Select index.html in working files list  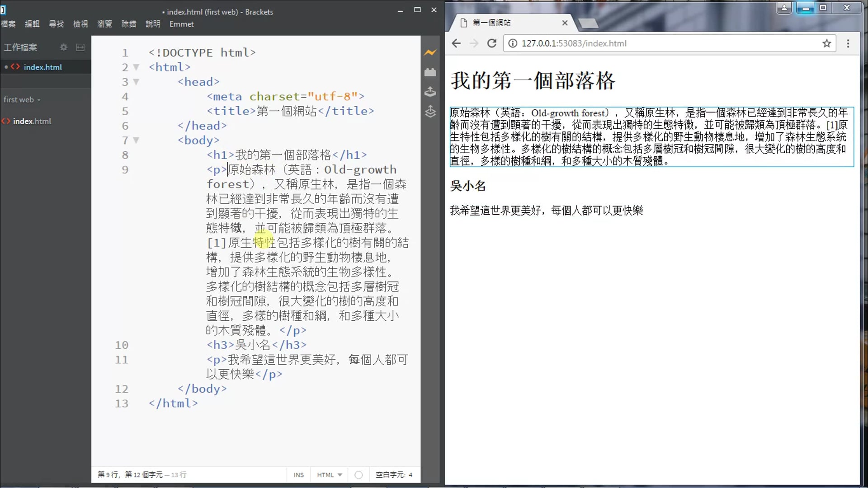(x=42, y=67)
